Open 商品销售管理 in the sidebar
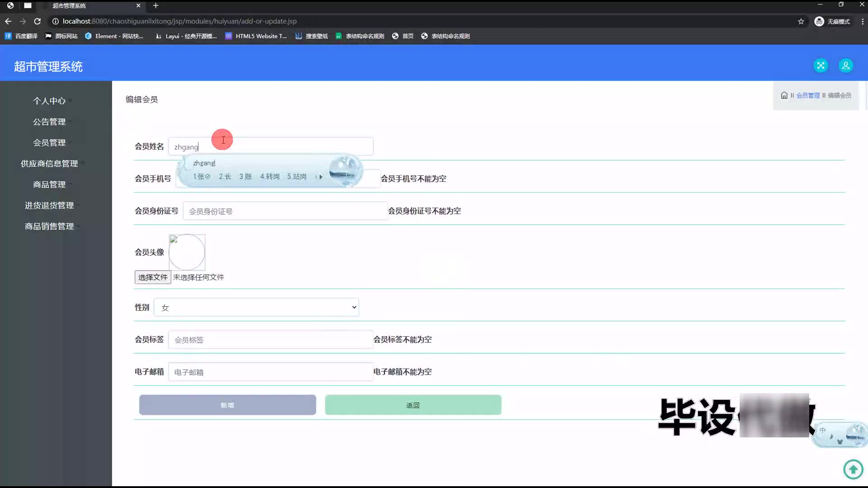The height and width of the screenshot is (488, 868). pos(49,226)
